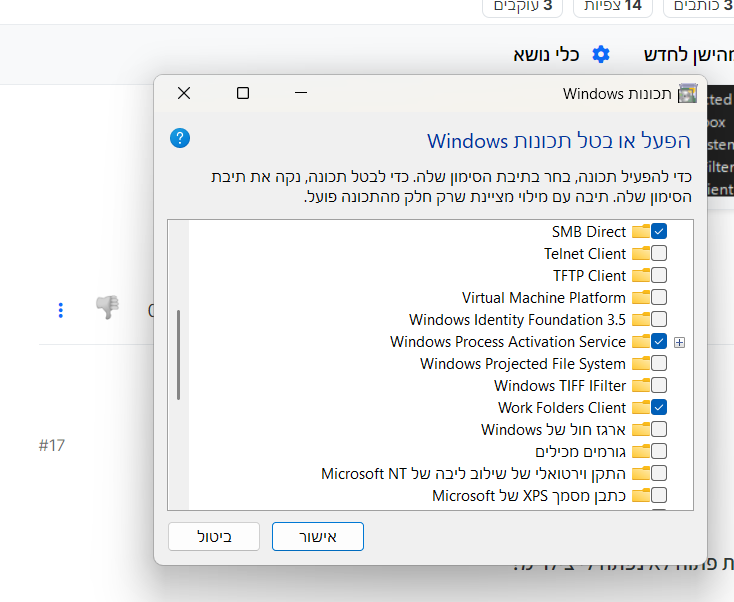The width and height of the screenshot is (734, 602).
Task: Click the Windows Identity Foundation 3.5 folder icon
Action: click(x=641, y=319)
